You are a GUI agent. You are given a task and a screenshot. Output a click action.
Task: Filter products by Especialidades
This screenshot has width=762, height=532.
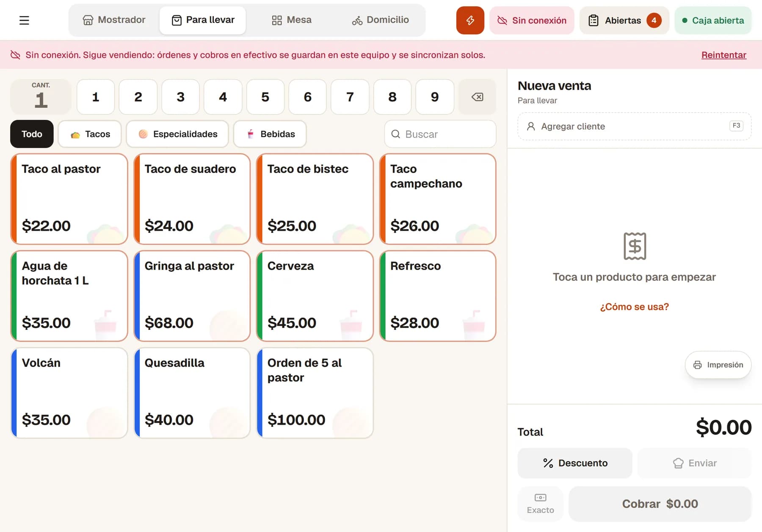coord(177,134)
